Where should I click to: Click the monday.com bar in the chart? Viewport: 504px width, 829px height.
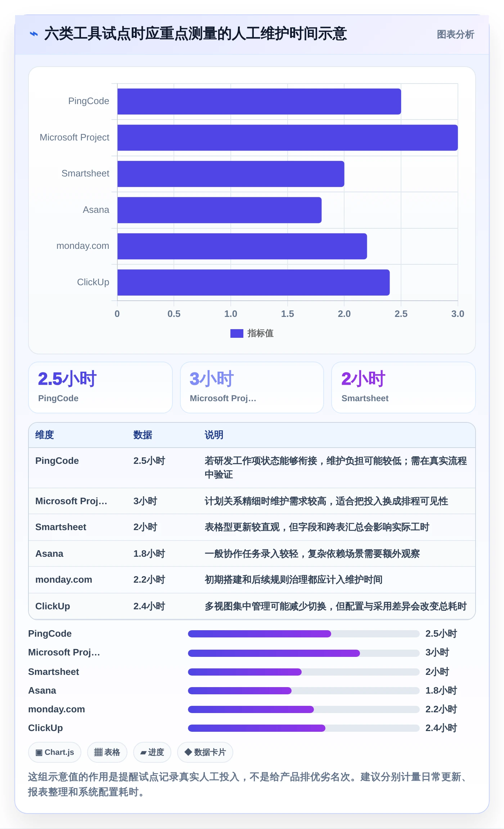[242, 246]
